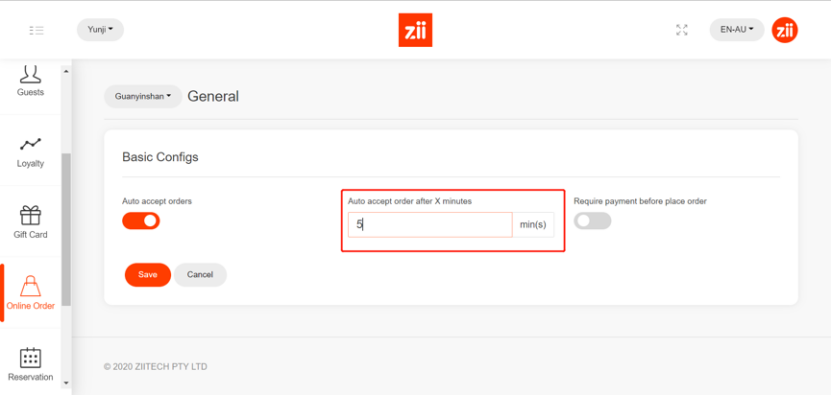Expand the Guanyinshan location dropdown
The image size is (831, 396).
tap(143, 96)
